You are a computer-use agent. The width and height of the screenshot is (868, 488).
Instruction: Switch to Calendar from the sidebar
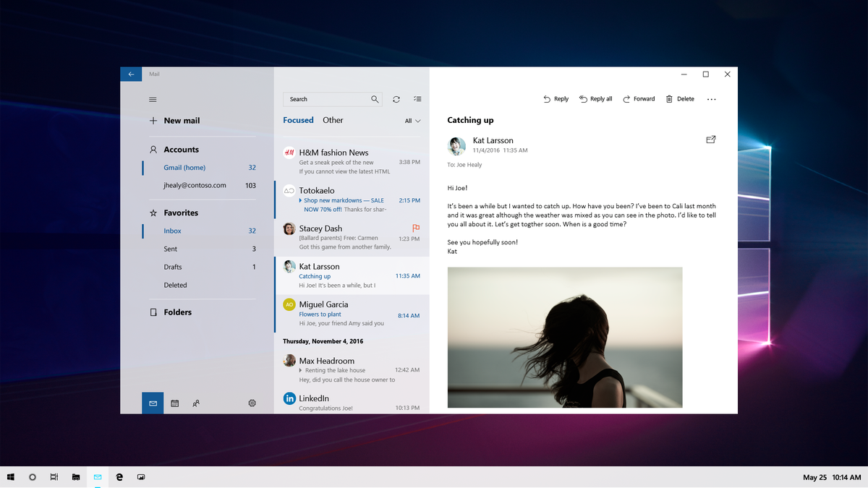(x=175, y=403)
